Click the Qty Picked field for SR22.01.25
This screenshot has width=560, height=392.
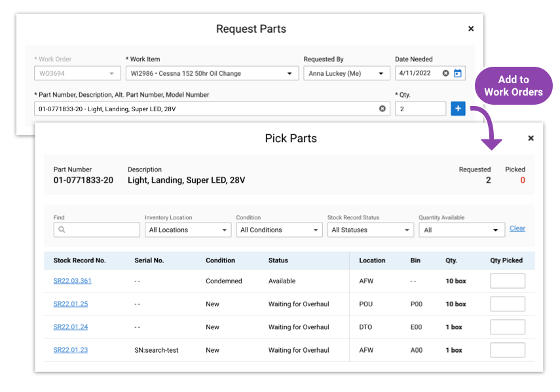[x=508, y=304]
